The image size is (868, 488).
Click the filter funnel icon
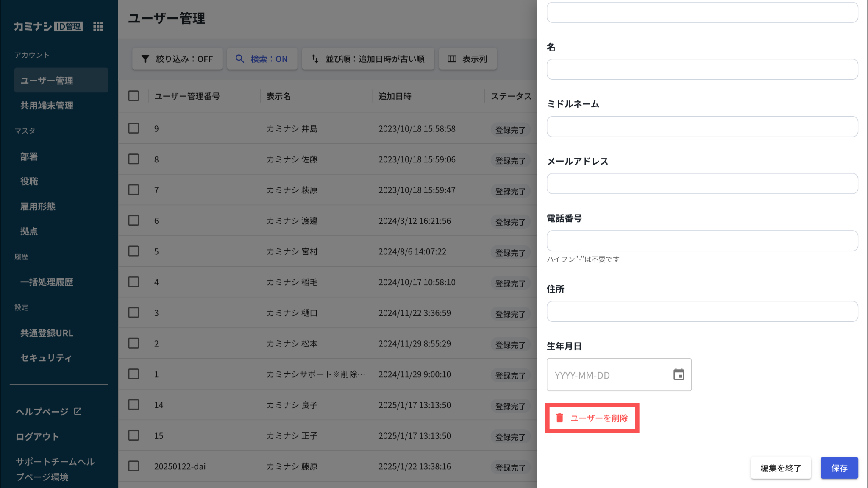click(x=145, y=59)
